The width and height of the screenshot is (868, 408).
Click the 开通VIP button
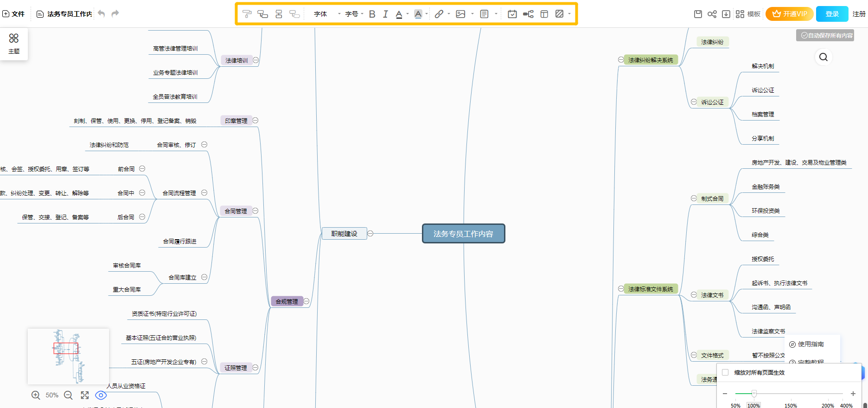789,14
